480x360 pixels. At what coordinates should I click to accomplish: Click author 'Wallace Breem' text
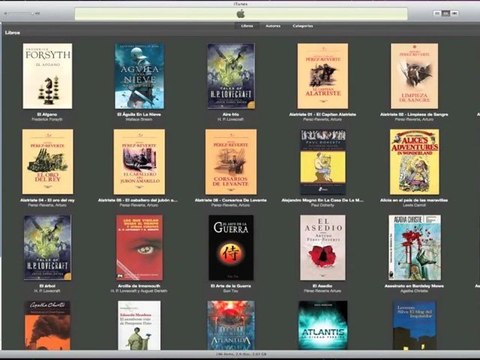pos(139,119)
